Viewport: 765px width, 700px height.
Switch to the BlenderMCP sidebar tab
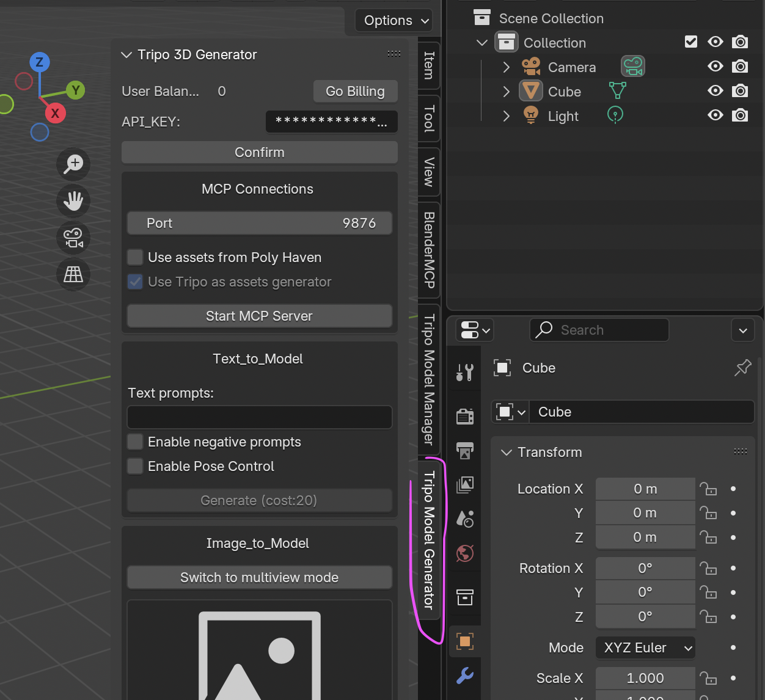coord(429,250)
